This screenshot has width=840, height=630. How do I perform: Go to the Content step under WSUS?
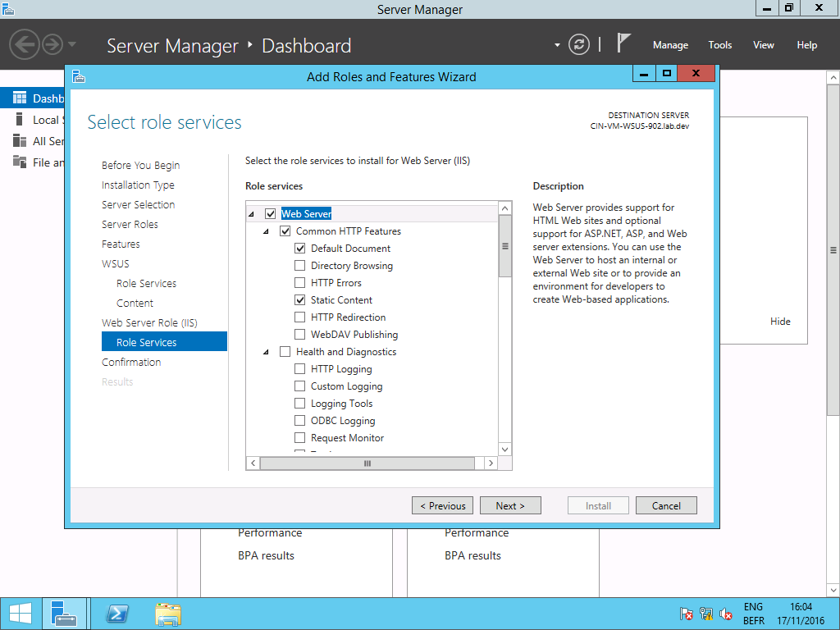(135, 304)
